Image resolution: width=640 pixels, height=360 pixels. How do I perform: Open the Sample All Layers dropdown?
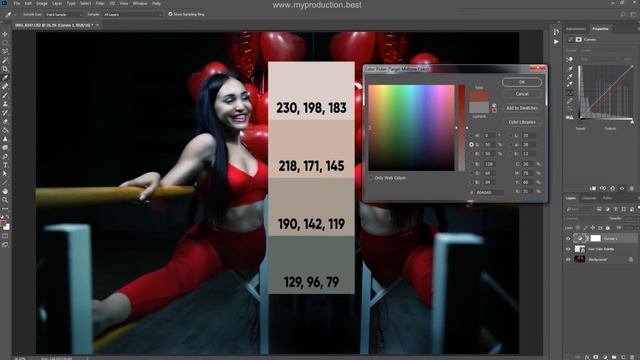pos(133,14)
